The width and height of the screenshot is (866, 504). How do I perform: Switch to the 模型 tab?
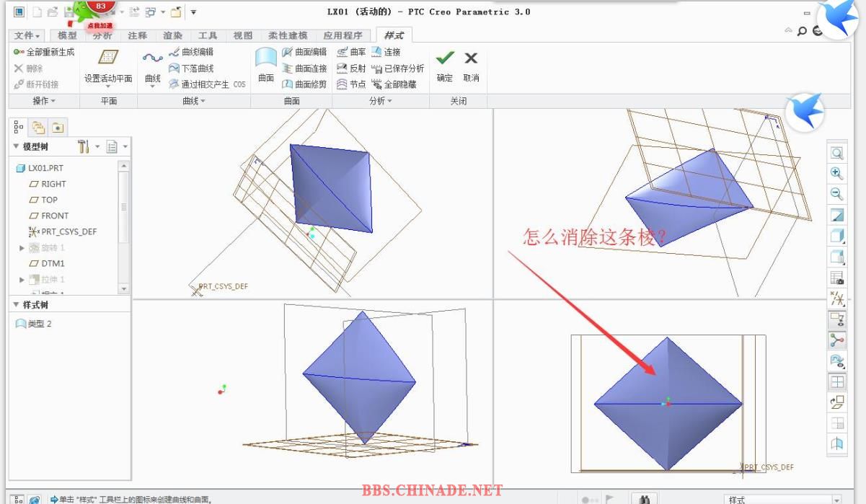pyautogui.click(x=67, y=35)
